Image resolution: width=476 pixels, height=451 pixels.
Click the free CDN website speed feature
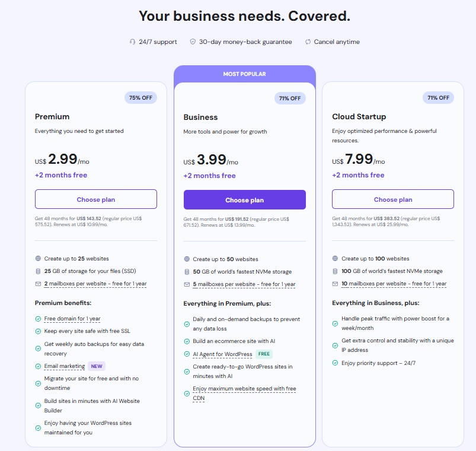coord(244,393)
